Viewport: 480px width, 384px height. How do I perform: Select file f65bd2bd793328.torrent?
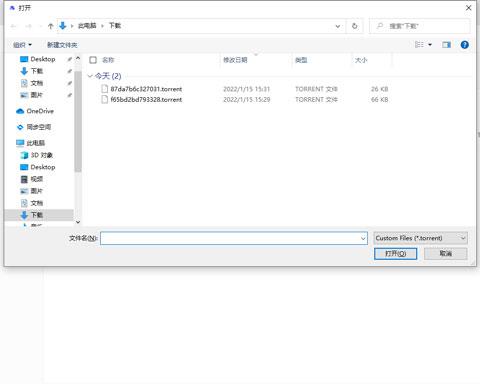click(146, 99)
